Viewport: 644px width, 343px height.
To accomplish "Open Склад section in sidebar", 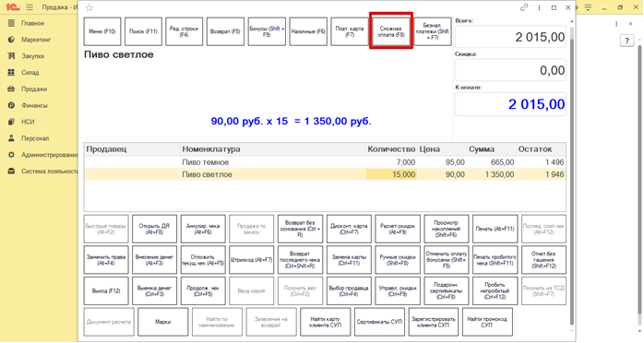I will (30, 73).
